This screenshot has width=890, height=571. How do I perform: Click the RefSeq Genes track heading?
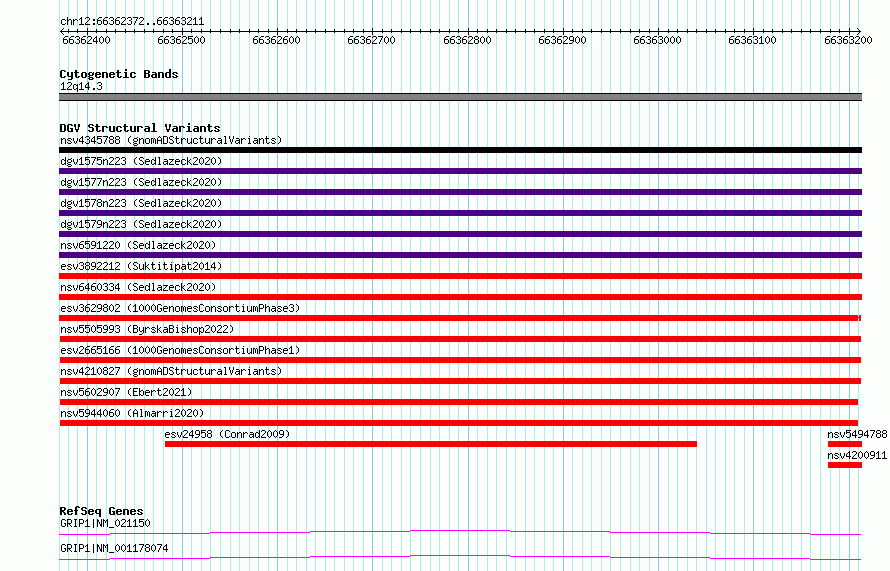101,511
